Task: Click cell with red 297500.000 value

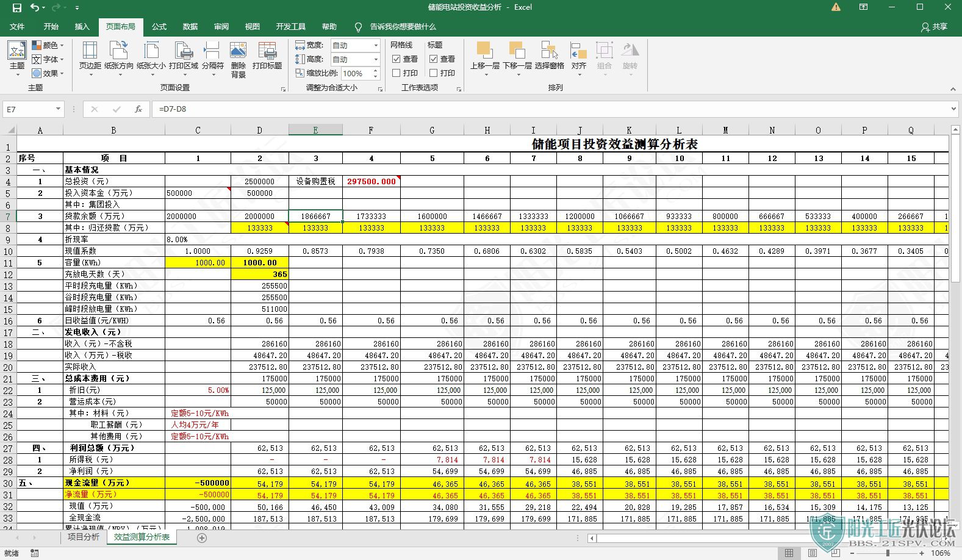Action: pyautogui.click(x=372, y=181)
